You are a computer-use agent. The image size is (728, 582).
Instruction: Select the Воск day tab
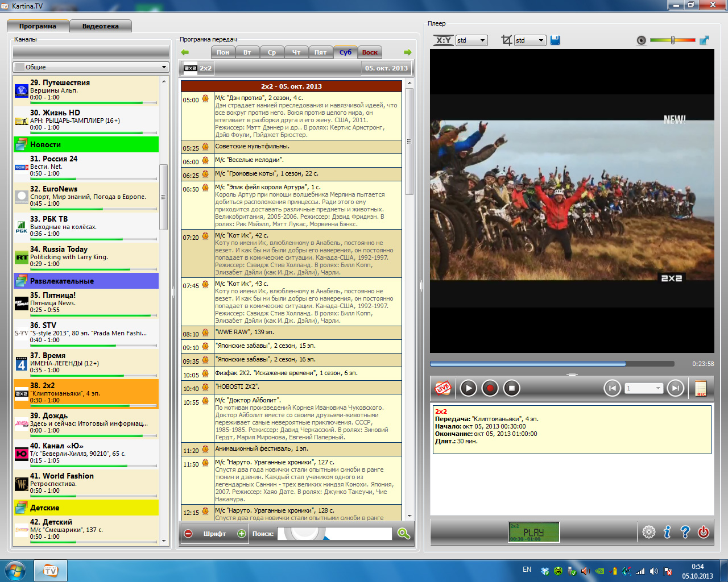tap(370, 52)
